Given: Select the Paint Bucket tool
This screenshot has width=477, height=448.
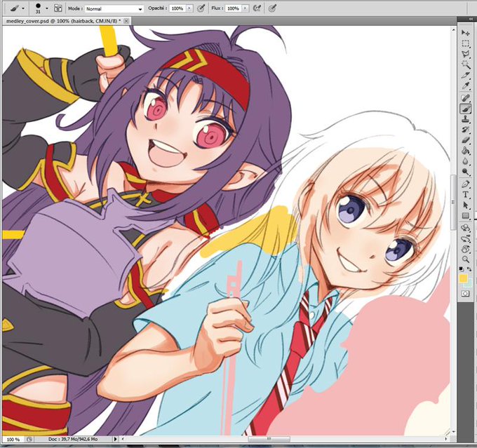Looking at the screenshot, I should pos(466,151).
